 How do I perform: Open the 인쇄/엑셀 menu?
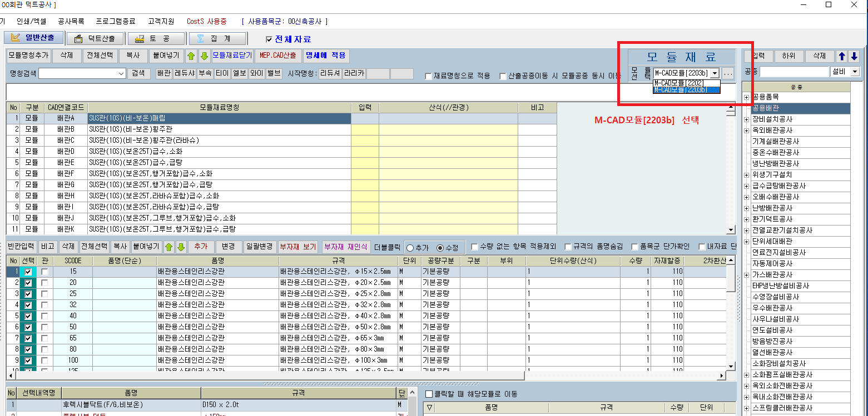[x=32, y=22]
